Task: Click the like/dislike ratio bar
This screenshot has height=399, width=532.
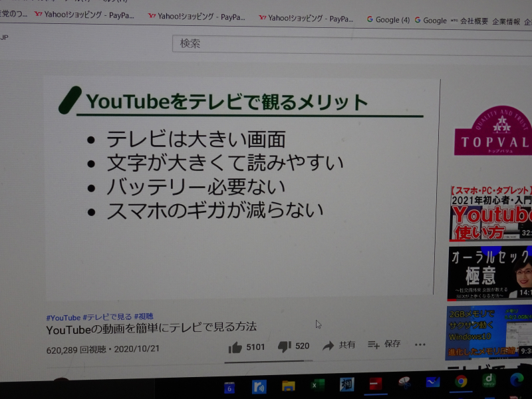Action: point(268,362)
